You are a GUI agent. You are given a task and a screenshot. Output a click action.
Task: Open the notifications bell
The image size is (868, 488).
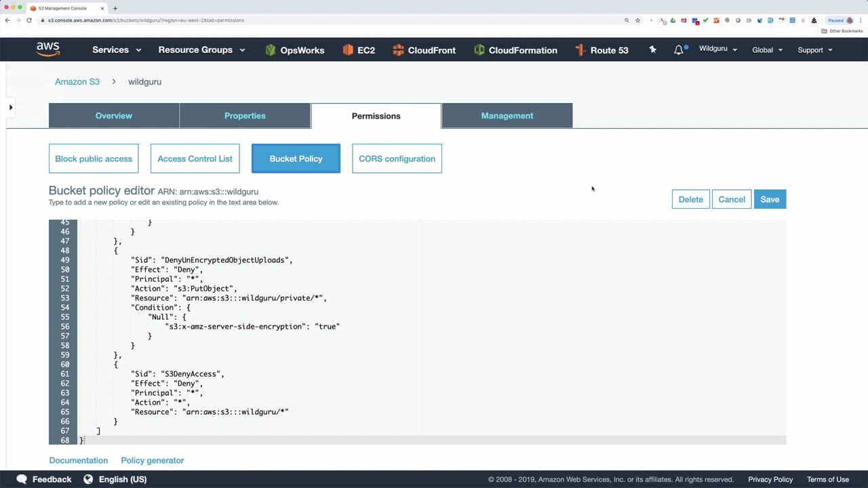(x=679, y=49)
